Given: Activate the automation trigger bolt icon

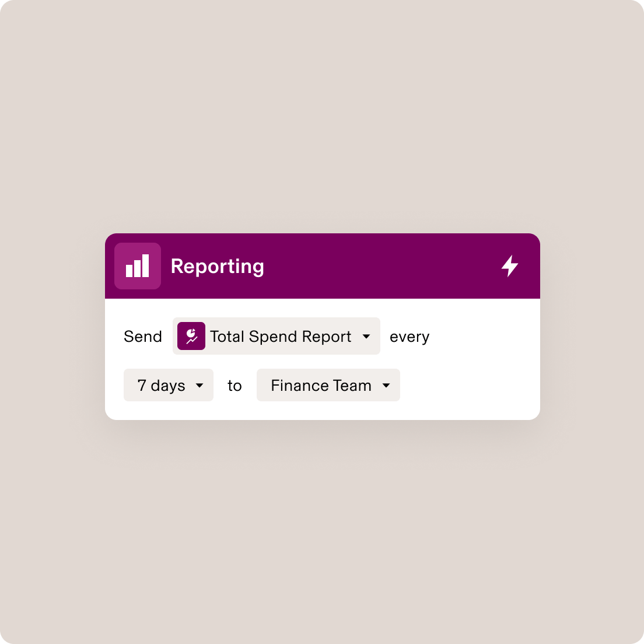Looking at the screenshot, I should tap(510, 265).
